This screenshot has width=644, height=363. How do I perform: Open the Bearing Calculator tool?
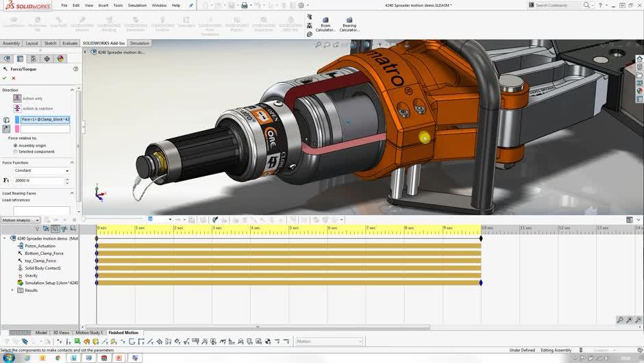[x=349, y=24]
